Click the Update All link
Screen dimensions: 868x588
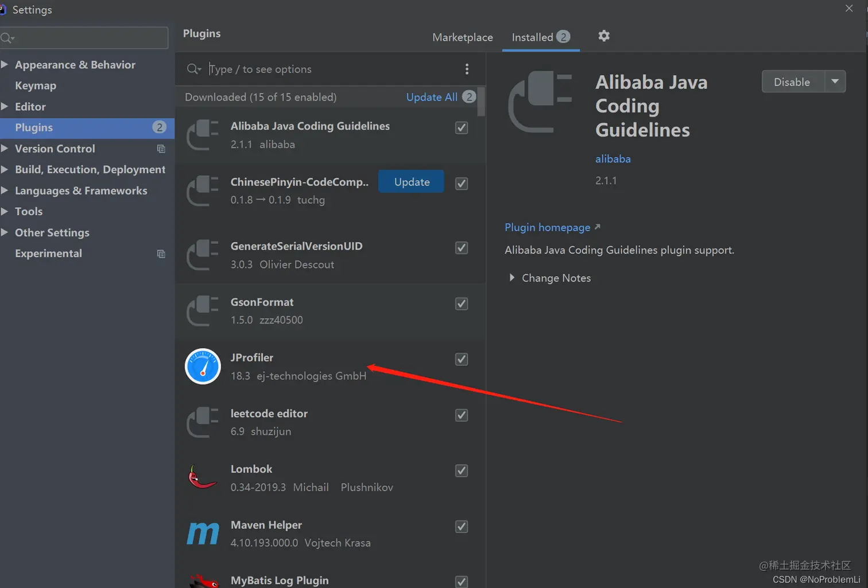point(432,97)
